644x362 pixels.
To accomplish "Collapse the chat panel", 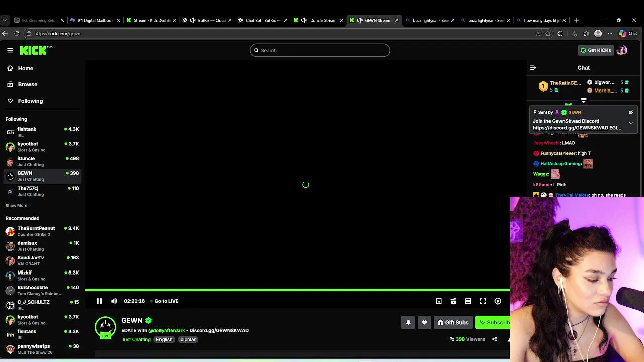I will (x=533, y=68).
